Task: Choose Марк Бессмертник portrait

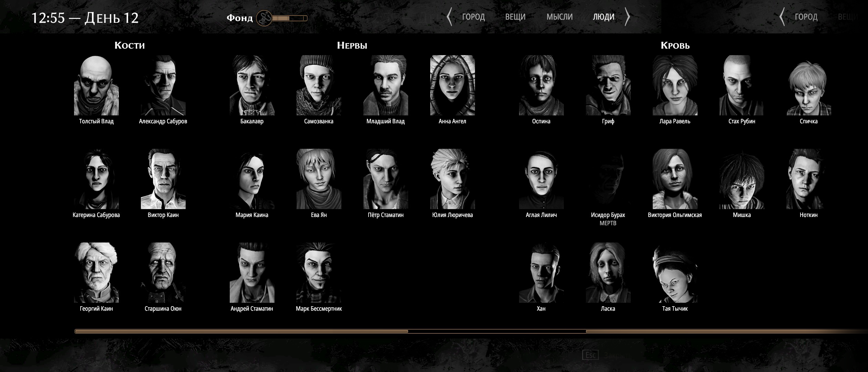Action: [319, 272]
